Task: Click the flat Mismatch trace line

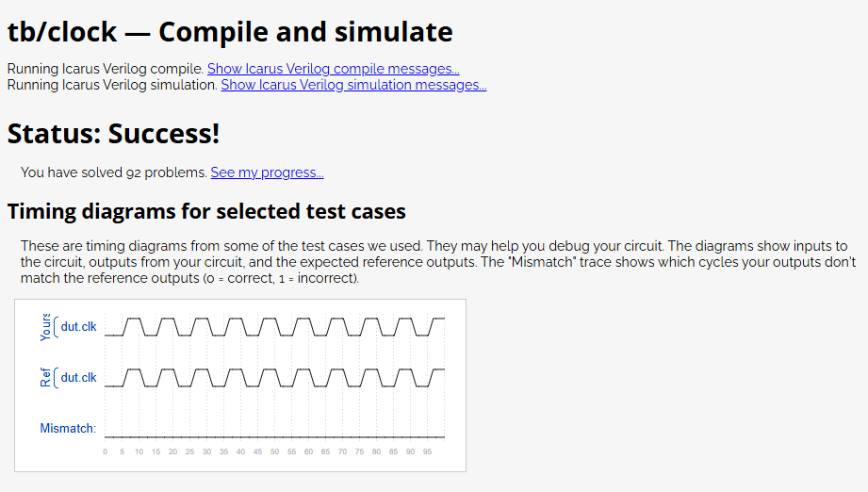Action: 274,437
